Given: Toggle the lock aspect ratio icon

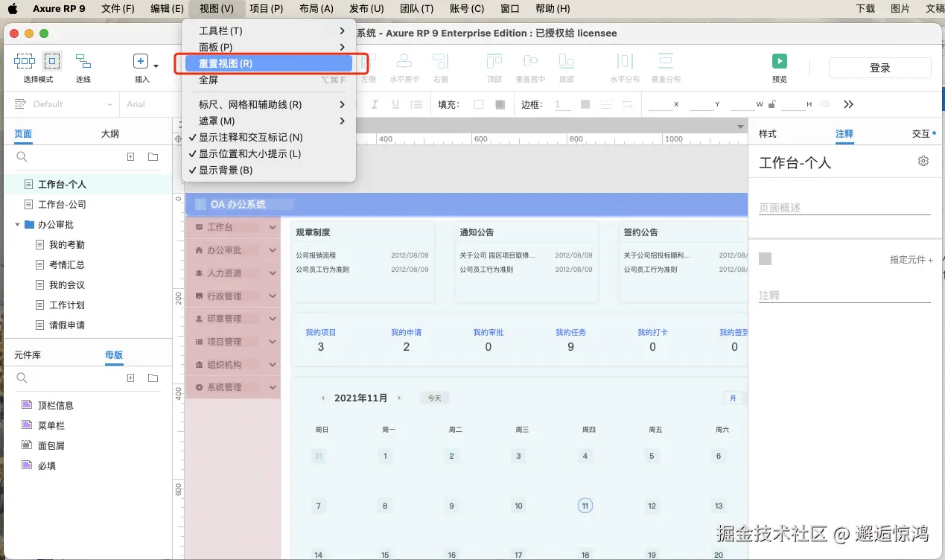Looking at the screenshot, I should coord(772,104).
